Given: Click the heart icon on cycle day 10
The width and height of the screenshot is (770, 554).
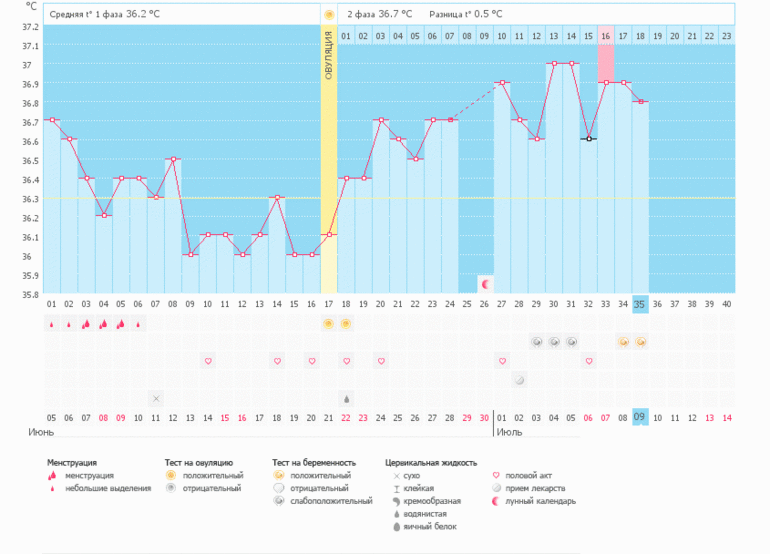Looking at the screenshot, I should pos(208,361).
